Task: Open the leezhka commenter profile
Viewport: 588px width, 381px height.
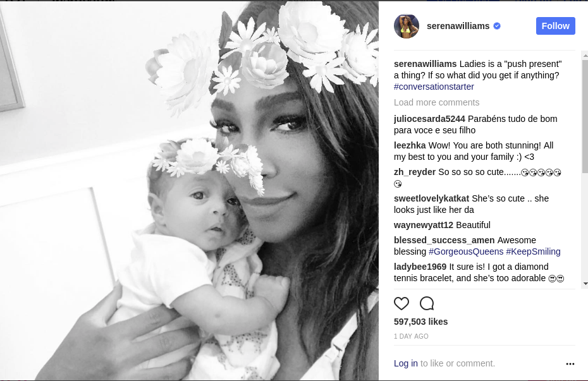Action: point(410,145)
